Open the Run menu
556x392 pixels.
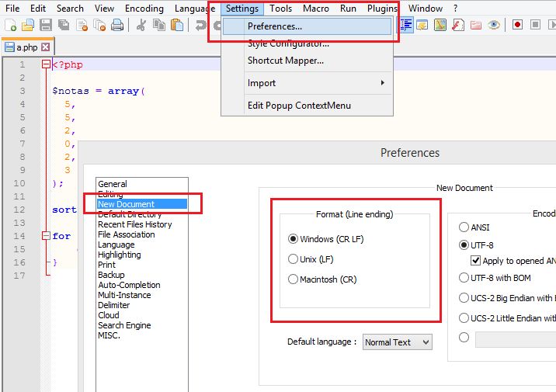tap(348, 9)
